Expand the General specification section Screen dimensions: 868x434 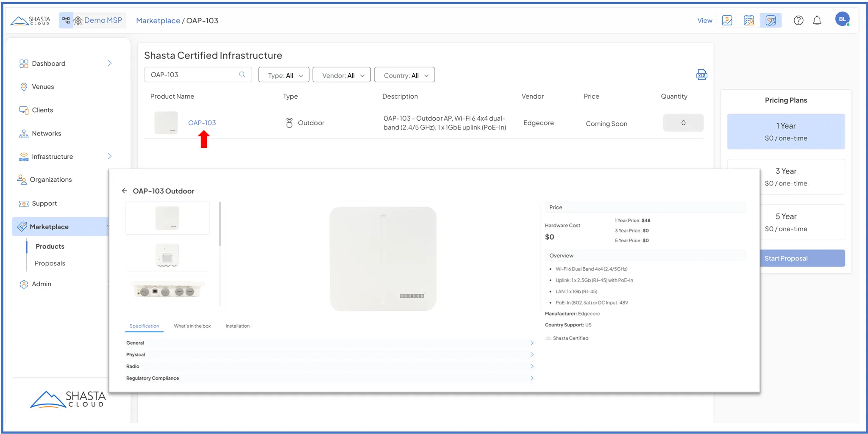point(330,343)
